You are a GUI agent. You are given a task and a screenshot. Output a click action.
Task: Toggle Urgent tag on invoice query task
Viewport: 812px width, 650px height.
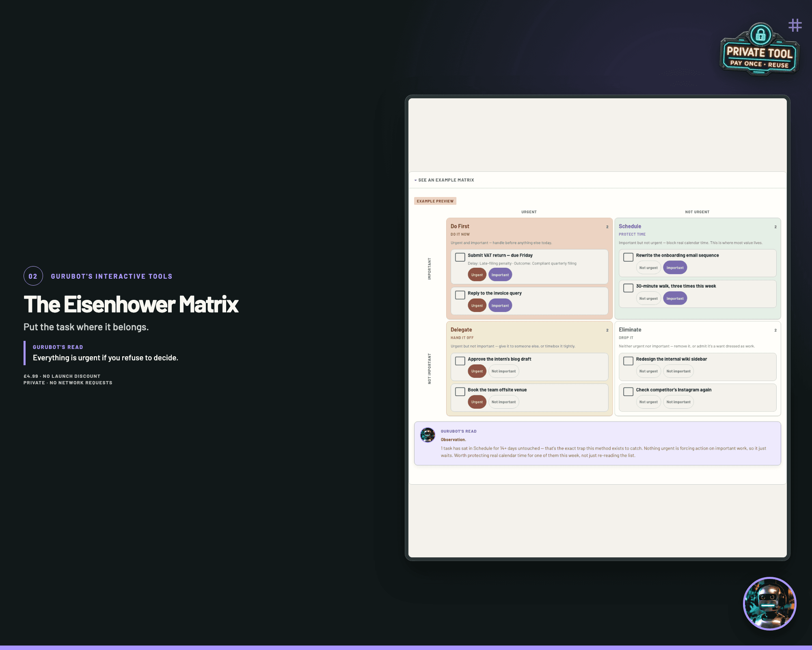pyautogui.click(x=477, y=305)
